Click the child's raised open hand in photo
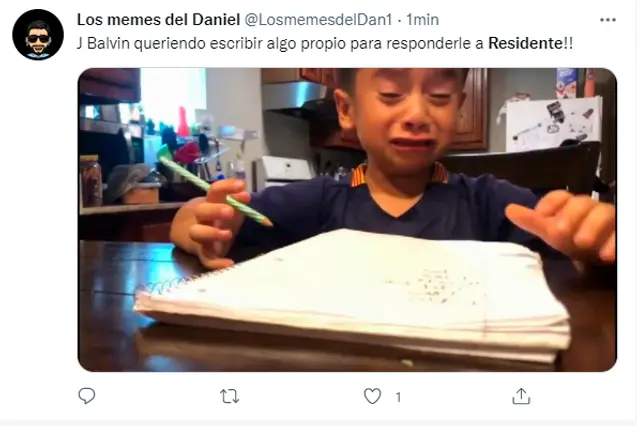 (561, 224)
